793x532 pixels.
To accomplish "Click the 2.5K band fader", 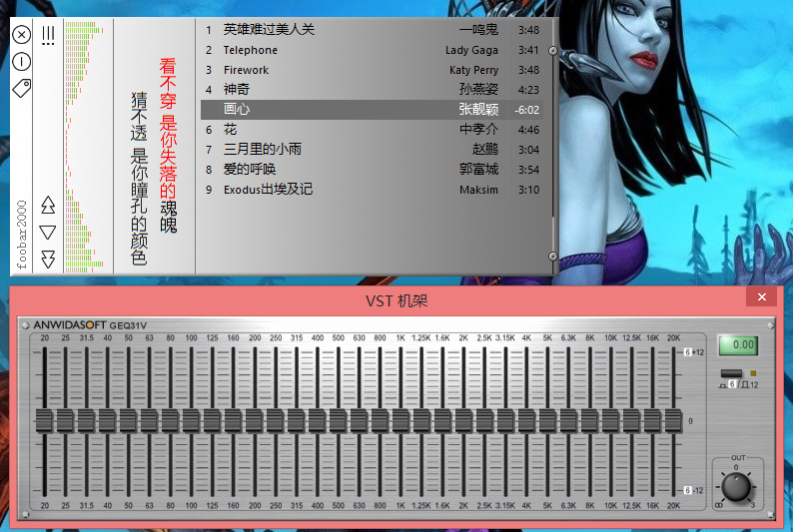I will 484,421.
